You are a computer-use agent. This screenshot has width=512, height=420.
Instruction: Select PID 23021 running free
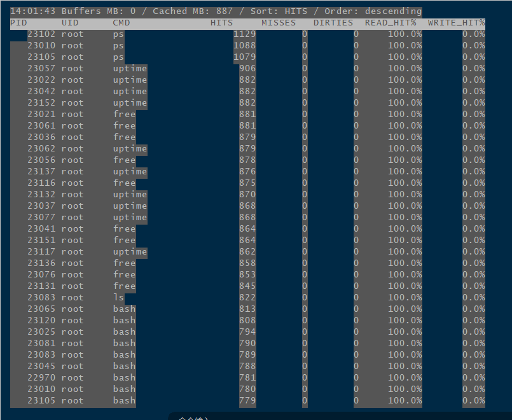[41, 115]
